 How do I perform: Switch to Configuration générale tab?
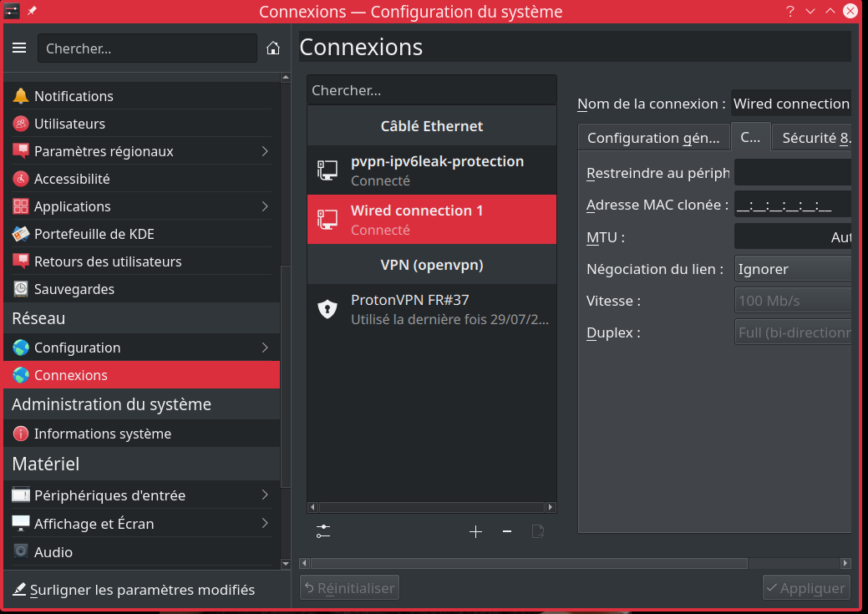tap(652, 138)
